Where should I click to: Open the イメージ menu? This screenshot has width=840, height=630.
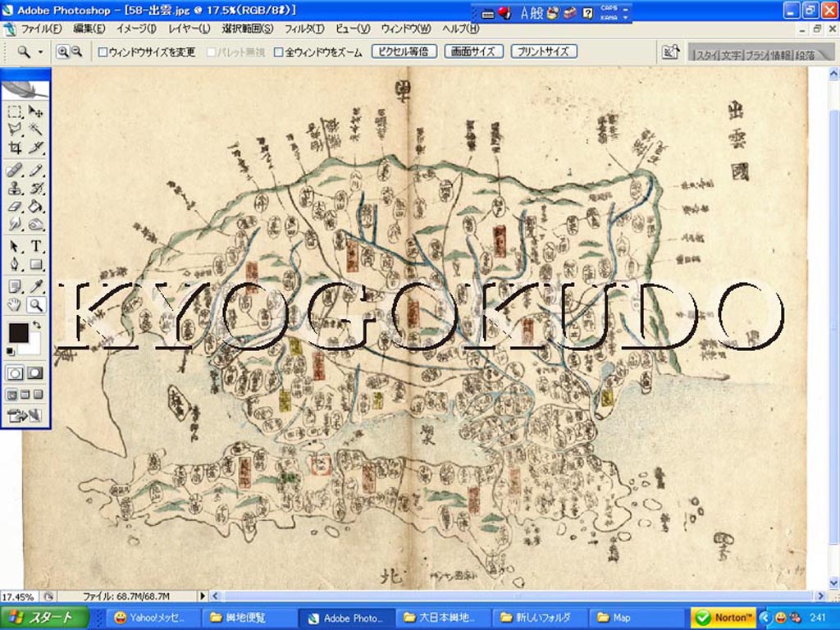137,29
